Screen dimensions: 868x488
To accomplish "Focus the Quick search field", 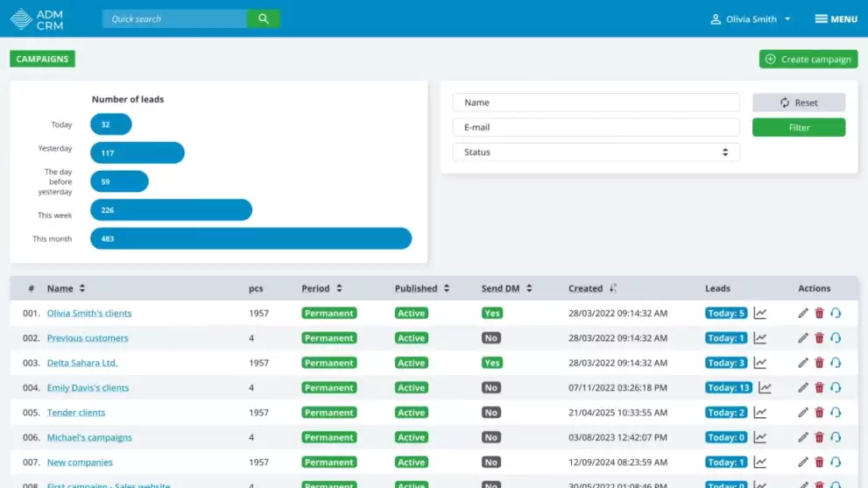I will (x=174, y=18).
